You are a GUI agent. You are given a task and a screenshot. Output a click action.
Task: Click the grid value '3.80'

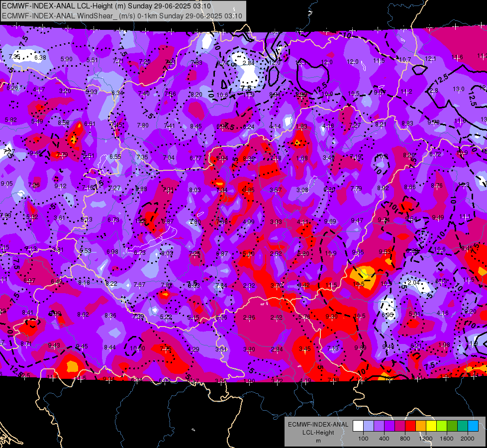coord(249,349)
